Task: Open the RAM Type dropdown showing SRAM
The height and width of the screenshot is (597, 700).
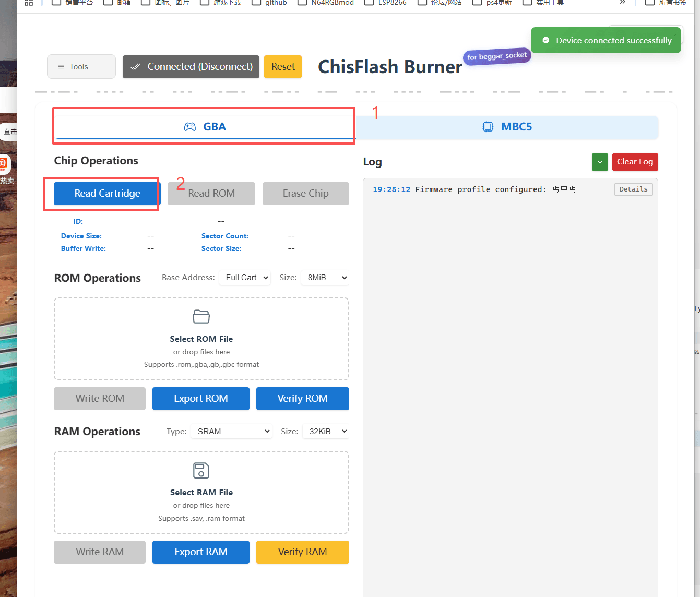Action: pos(232,432)
